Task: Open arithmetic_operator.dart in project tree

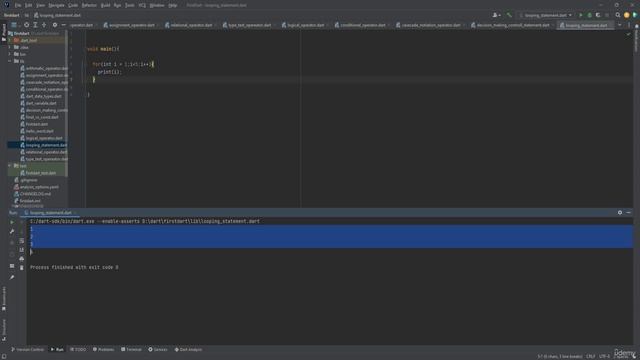Action: 44,68
